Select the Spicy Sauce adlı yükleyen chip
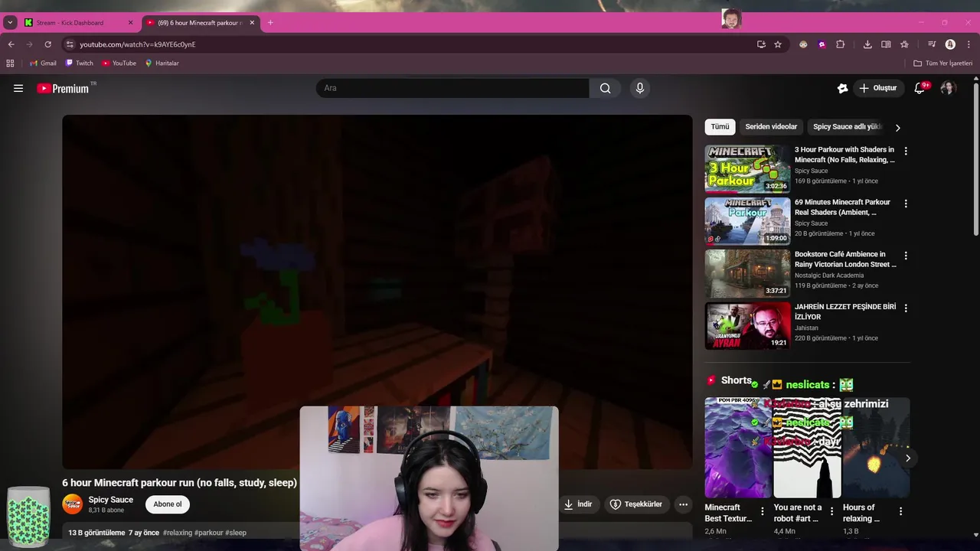This screenshot has height=551, width=980. pos(848,127)
